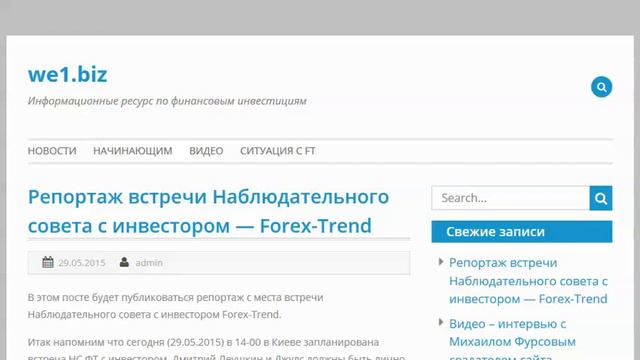Click arrow bullet beside Видео – интервью entry
This screenshot has width=640, height=360.
pos(441,322)
